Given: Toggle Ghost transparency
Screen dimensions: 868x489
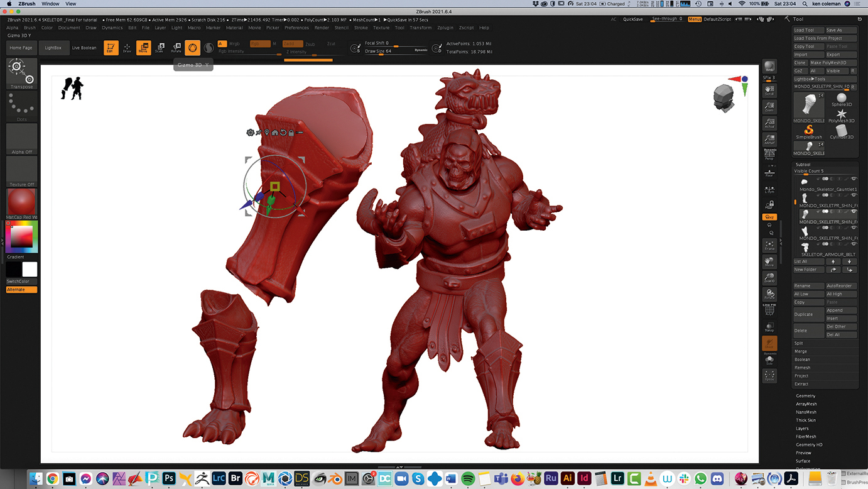Looking at the screenshot, I should point(769,343).
